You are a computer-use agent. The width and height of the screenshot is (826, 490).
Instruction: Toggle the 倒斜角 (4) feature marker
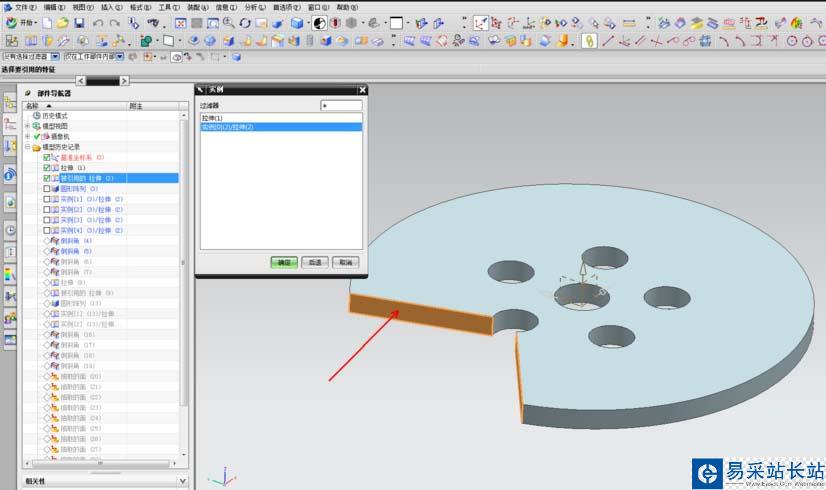point(47,241)
